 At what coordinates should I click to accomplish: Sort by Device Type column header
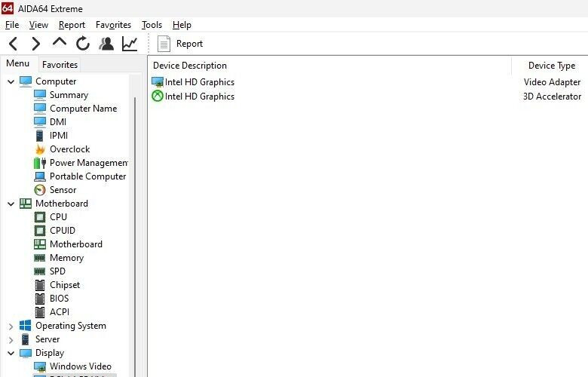[552, 66]
